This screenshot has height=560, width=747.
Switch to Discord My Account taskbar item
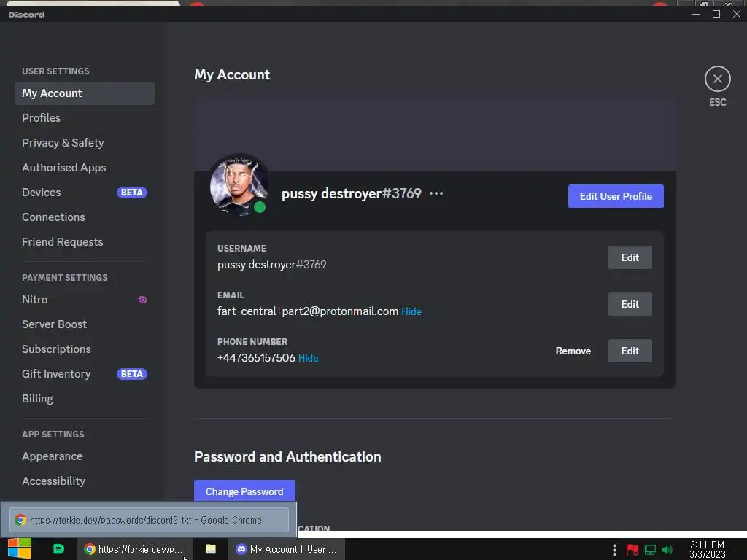287,549
